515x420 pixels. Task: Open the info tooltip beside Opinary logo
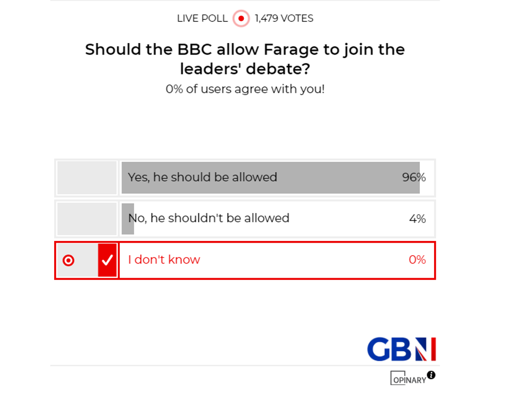[x=430, y=375]
